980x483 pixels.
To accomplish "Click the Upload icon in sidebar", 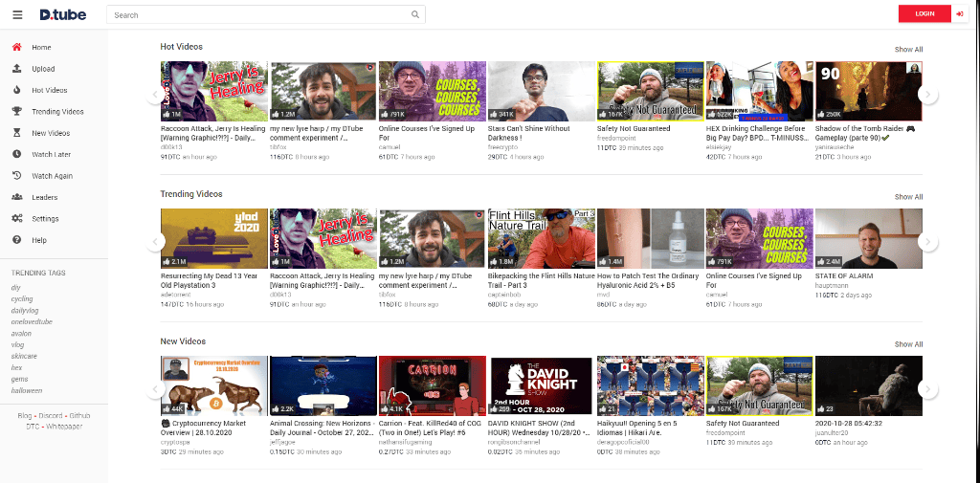I will 17,69.
